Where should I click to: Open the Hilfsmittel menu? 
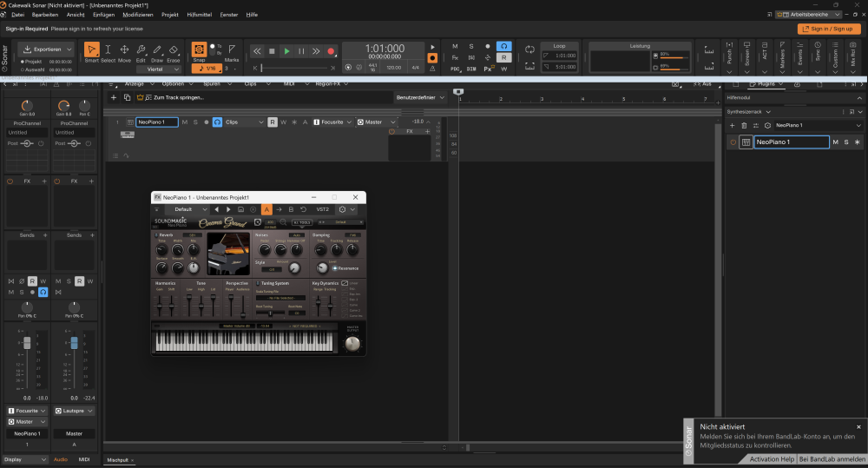pos(199,15)
